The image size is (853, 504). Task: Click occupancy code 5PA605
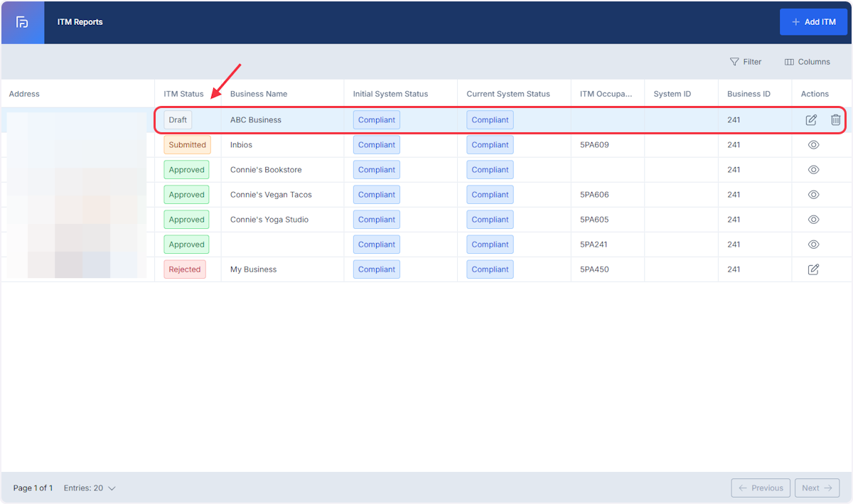(594, 220)
